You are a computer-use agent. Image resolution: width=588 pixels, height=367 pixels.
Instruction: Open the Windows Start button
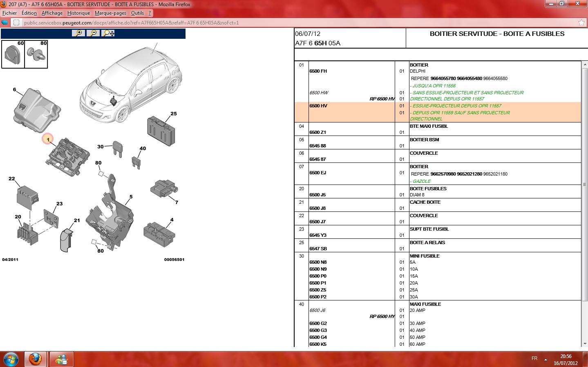[x=11, y=359]
